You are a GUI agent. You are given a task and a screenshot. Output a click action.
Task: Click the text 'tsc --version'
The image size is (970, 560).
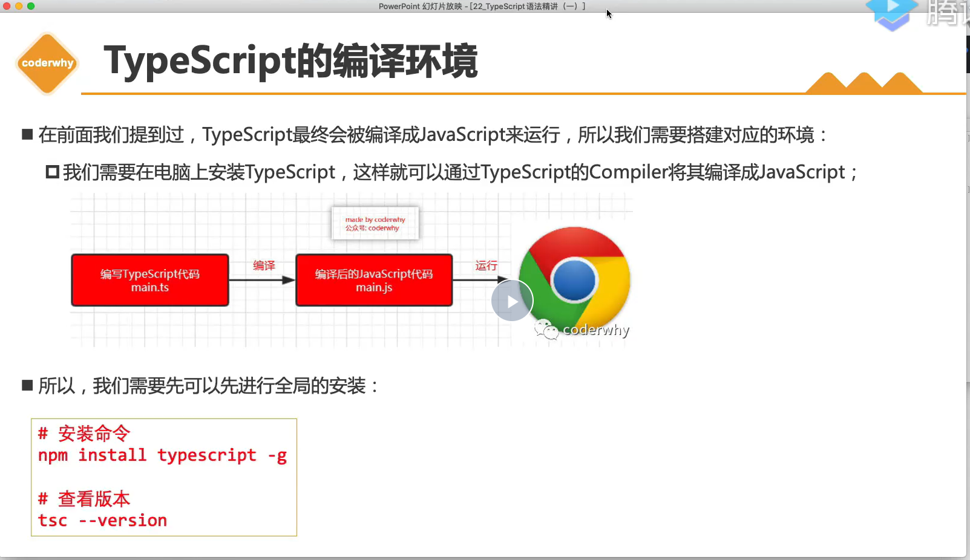tap(102, 520)
